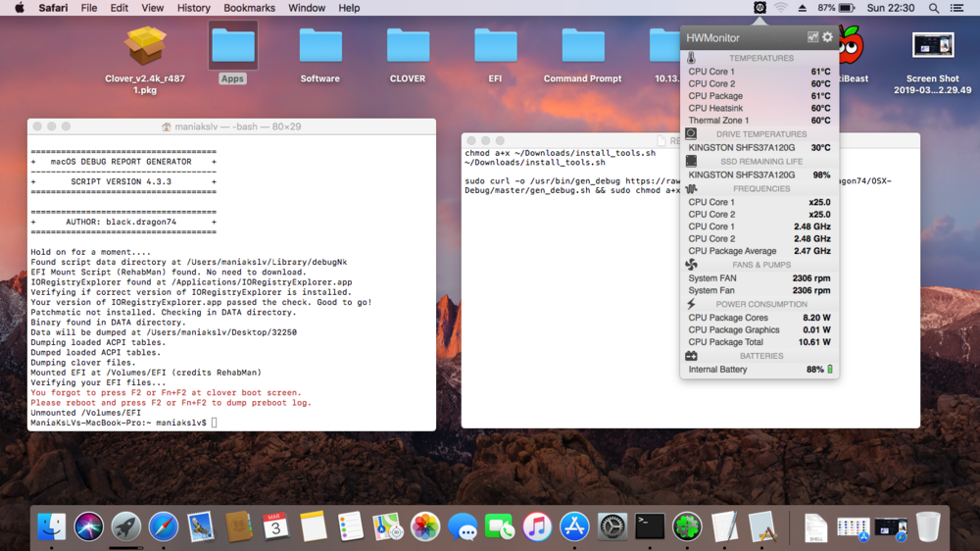Open Reminders list in Dock

tap(350, 526)
